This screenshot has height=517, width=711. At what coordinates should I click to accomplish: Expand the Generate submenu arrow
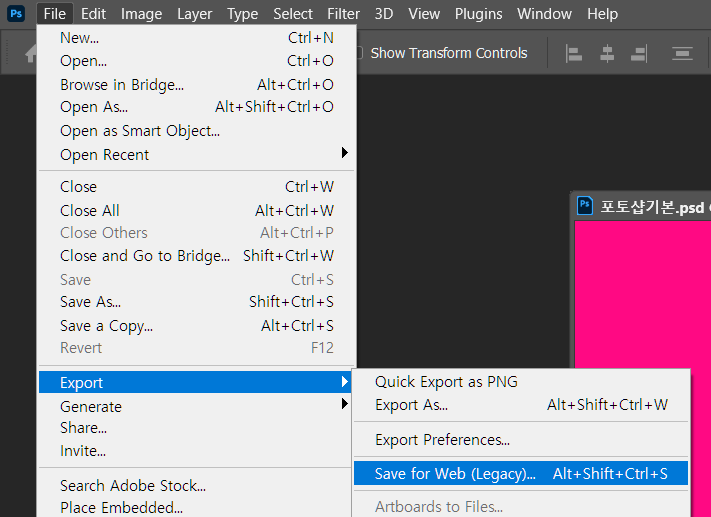click(345, 404)
